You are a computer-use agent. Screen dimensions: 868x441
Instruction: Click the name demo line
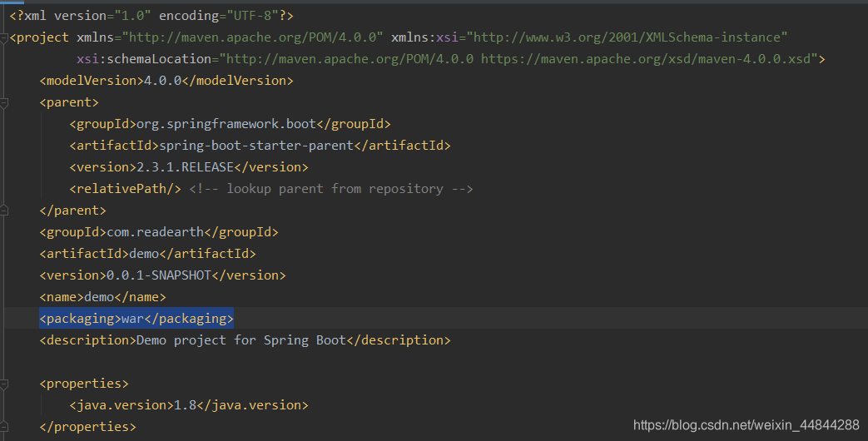(x=102, y=297)
